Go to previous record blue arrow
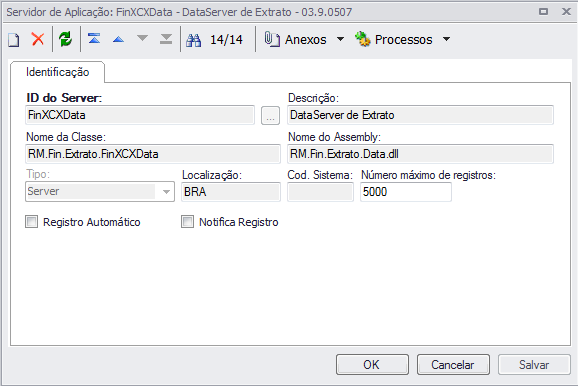This screenshot has width=578, height=386. point(118,39)
